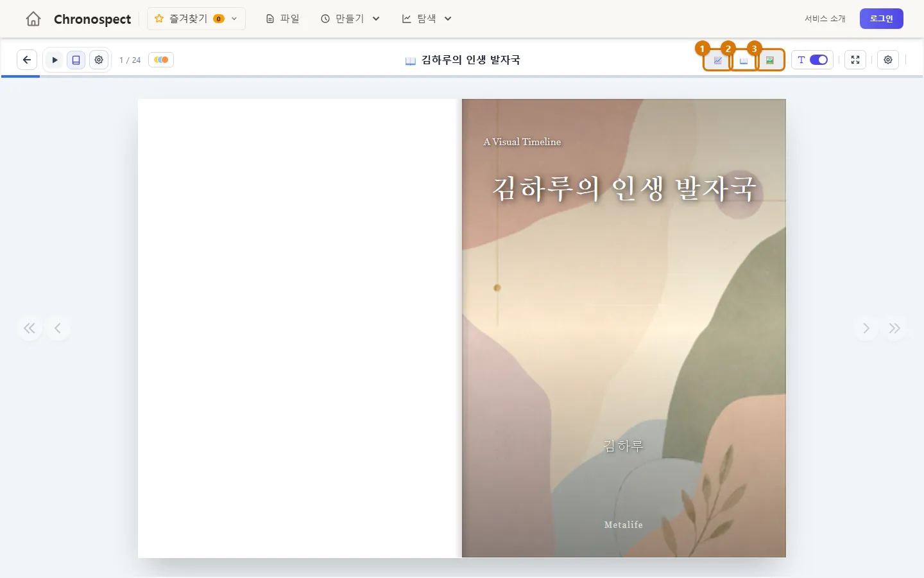Click the reading progress bar
The height and width of the screenshot is (578, 924).
[x=462, y=76]
